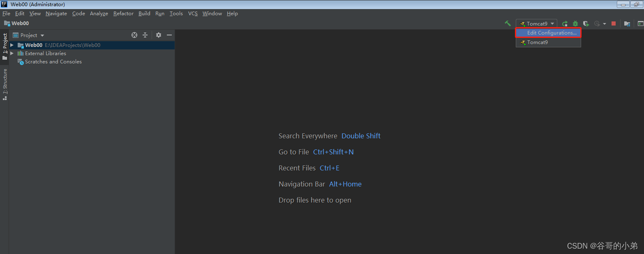644x254 pixels.
Task: Minimize the IntelliJ window
Action: tap(624, 5)
